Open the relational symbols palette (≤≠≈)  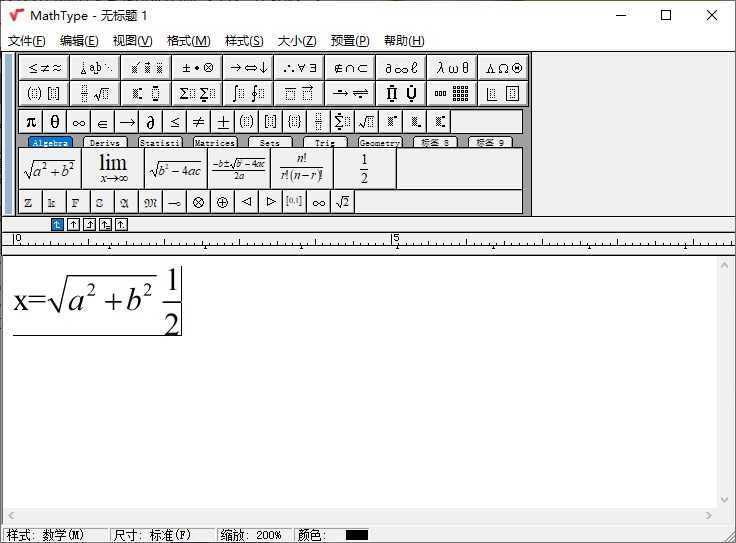click(x=44, y=68)
